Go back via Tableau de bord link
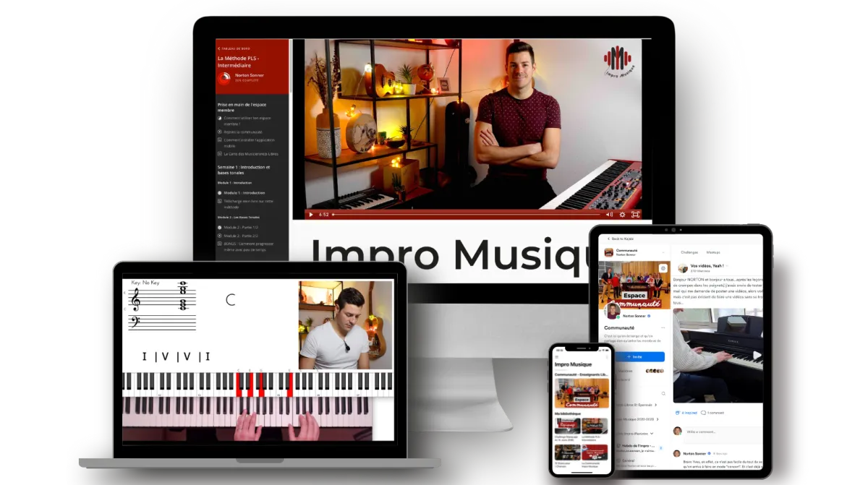The image size is (868, 485). point(233,48)
